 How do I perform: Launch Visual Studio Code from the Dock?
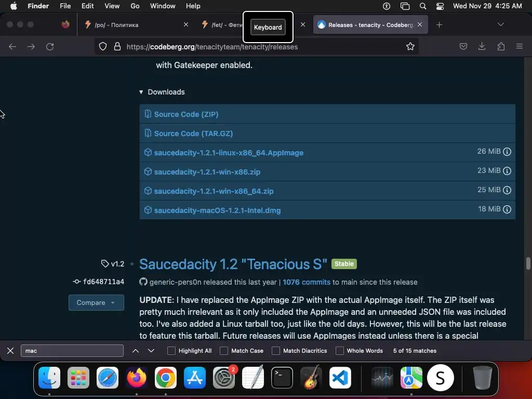pos(340,378)
